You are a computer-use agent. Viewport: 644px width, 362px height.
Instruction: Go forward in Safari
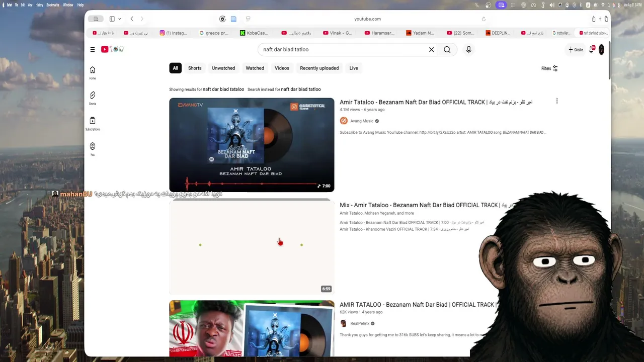tap(142, 19)
